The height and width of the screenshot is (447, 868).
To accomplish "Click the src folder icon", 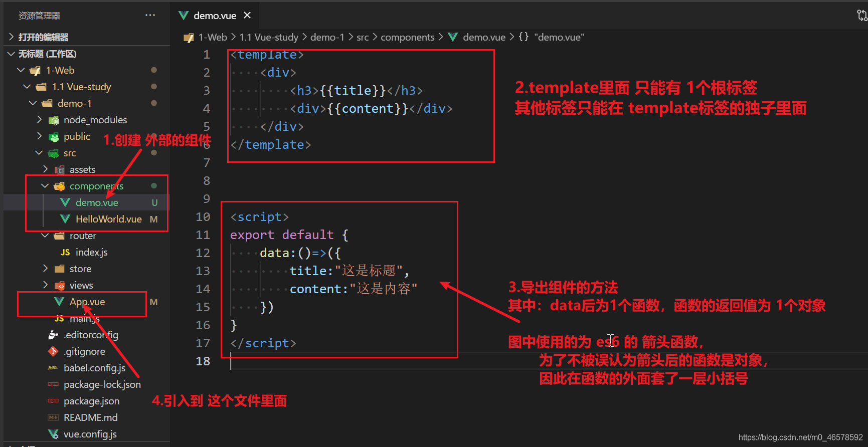I will click(53, 153).
